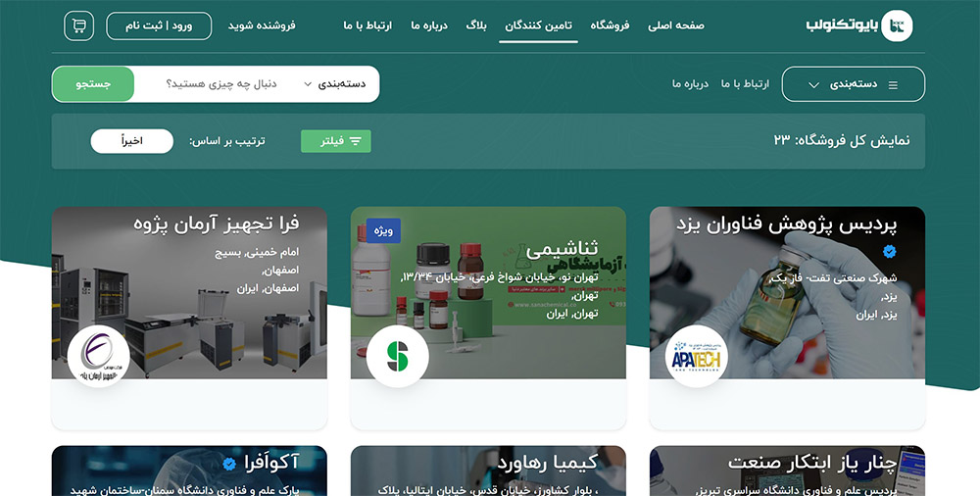Open the کیمیا رهاورد vendor card
Viewport: 980px width, 496px height.
point(488,471)
